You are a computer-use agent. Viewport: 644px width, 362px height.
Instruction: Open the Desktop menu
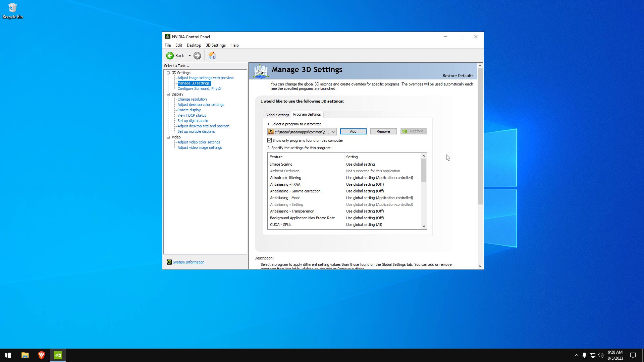194,45
